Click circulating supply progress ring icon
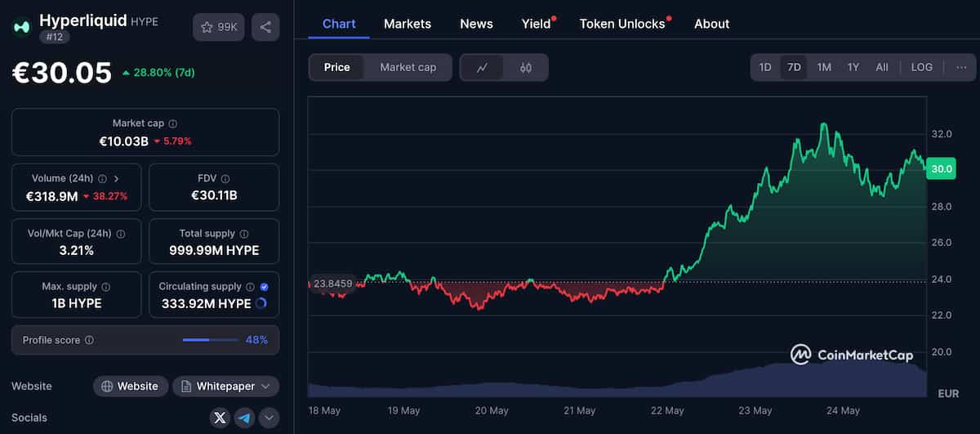 261,303
